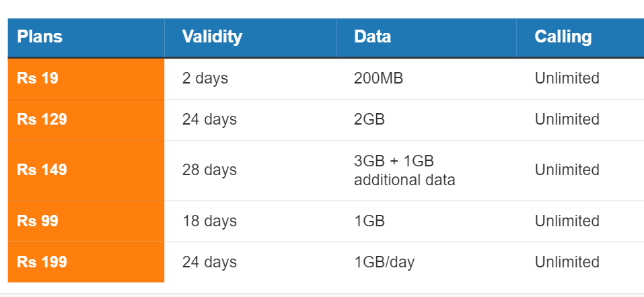Select the Rs 19 plan cell
This screenshot has height=297, width=644.
[38, 79]
